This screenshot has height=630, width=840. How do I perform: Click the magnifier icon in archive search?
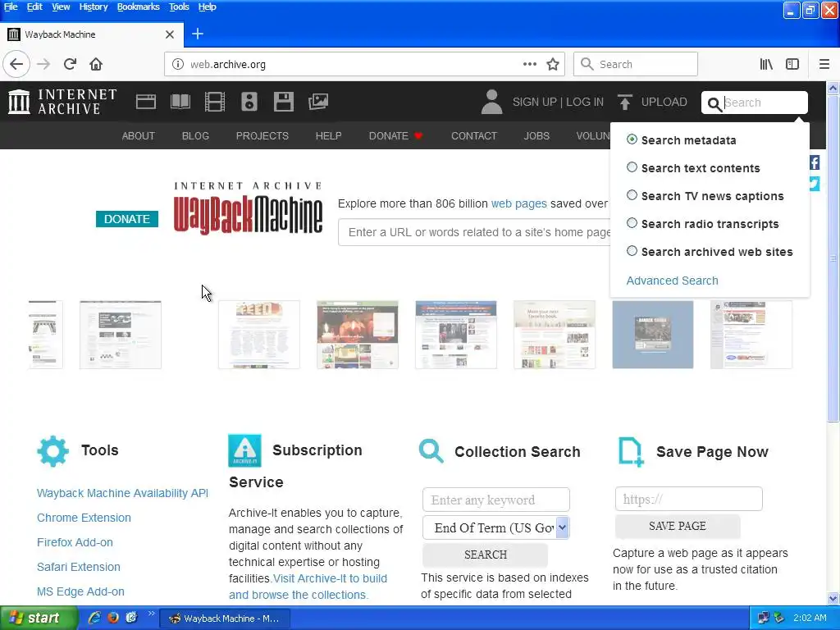714,103
